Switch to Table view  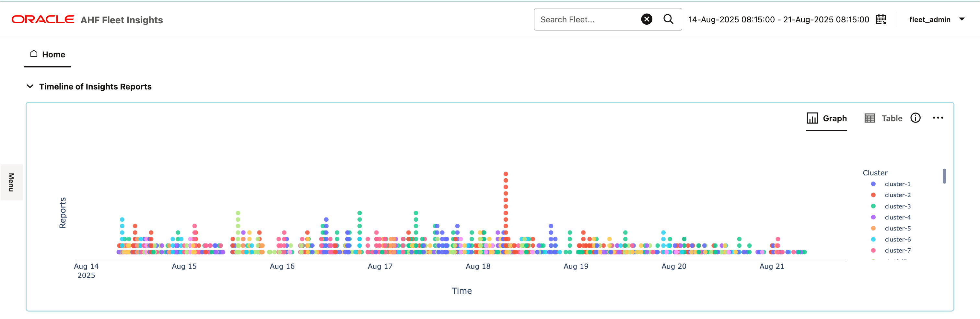point(883,118)
